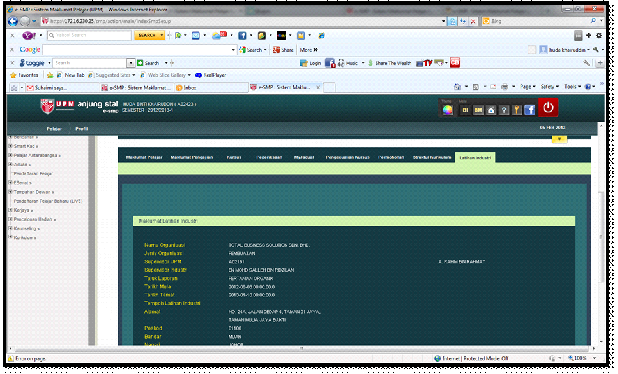Image resolution: width=618 pixels, height=374 pixels.
Task: Open the Favorites star button
Action: [x=24, y=75]
